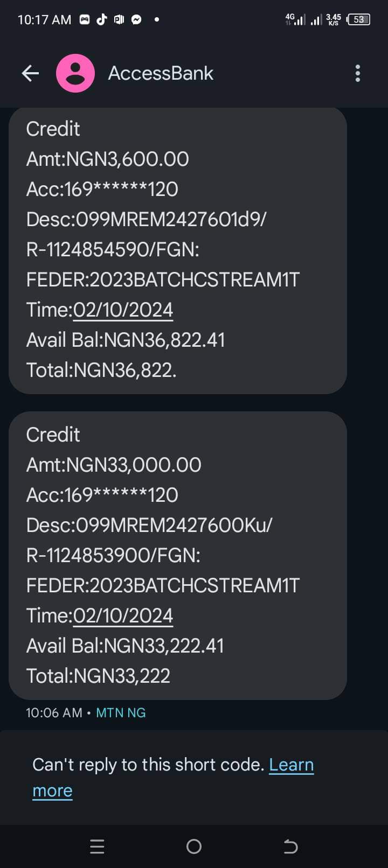Screen dimensions: 388x868
Task: Tap the first notification icon beside the clock
Action: point(85,19)
